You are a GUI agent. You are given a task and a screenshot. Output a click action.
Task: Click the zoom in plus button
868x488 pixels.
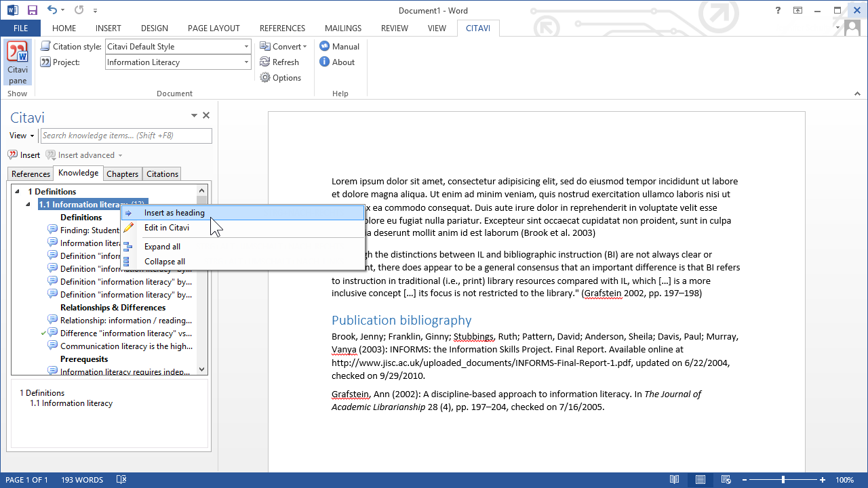[823, 480]
